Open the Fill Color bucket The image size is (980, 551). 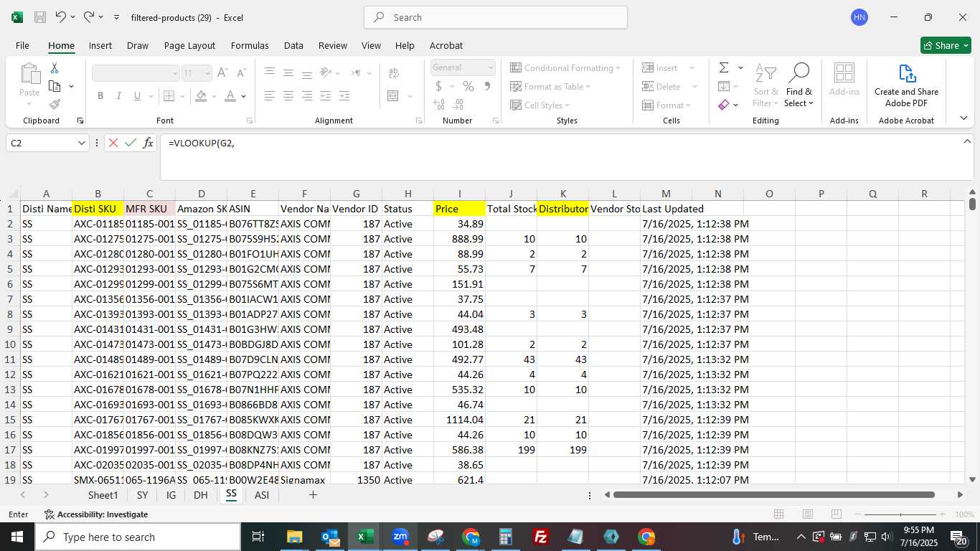tap(201, 96)
